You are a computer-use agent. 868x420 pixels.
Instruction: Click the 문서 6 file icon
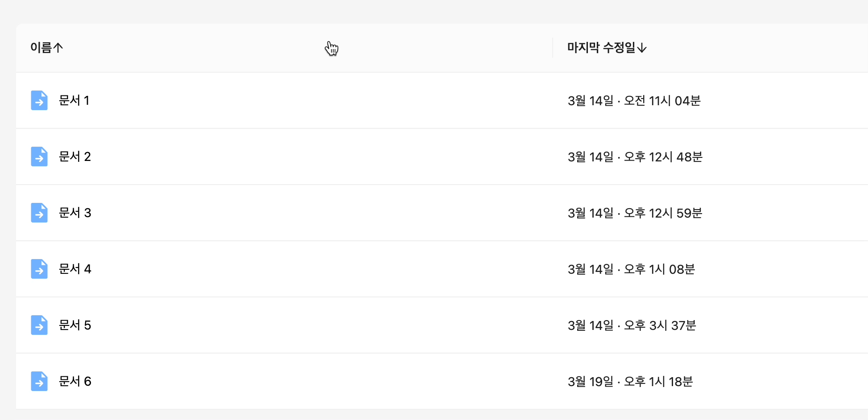tap(39, 381)
